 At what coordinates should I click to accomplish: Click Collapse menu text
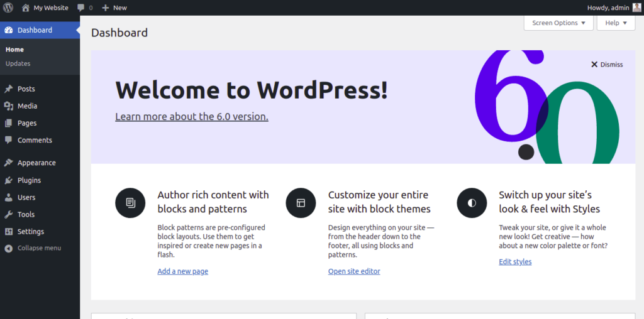coord(39,248)
